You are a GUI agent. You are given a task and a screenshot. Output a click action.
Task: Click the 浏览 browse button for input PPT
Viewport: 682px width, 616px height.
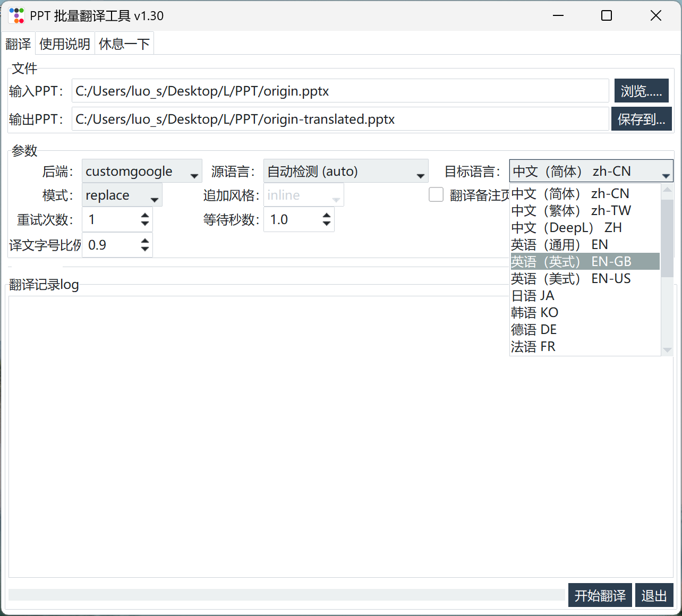[x=641, y=91]
